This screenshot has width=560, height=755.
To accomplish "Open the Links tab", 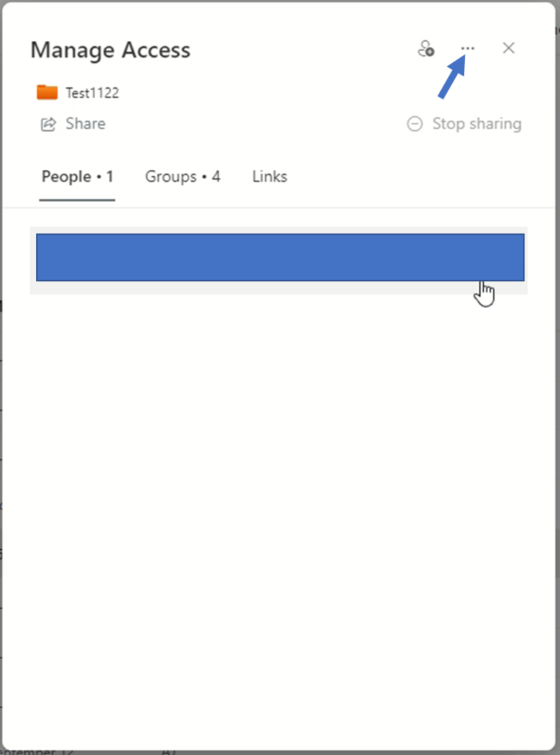I will (x=270, y=177).
